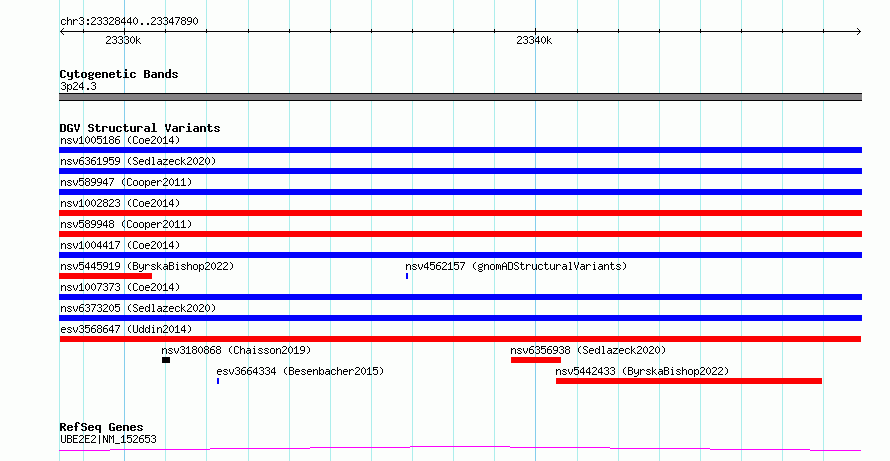The image size is (890, 461).
Task: Click the nsv4562157 (gnomADStructuralVariants) label
Action: [x=516, y=266]
